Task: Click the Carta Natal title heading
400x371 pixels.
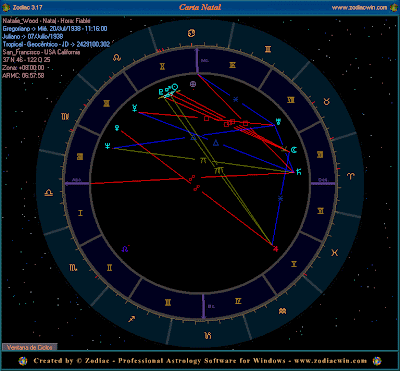Action: (x=200, y=7)
